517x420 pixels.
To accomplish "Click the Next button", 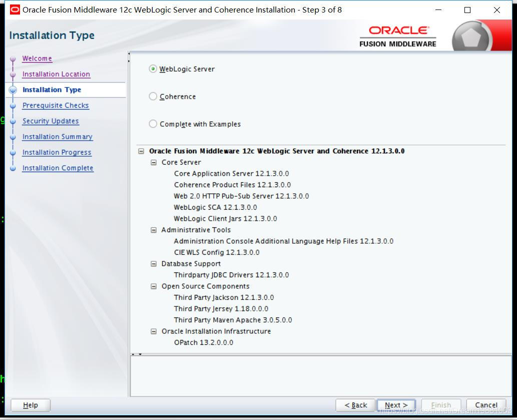I will coord(396,405).
